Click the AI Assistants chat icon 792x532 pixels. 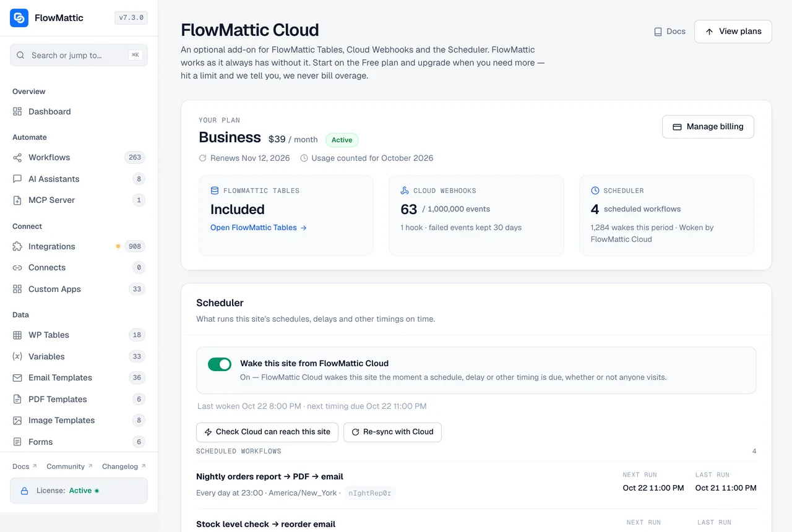pyautogui.click(x=17, y=179)
